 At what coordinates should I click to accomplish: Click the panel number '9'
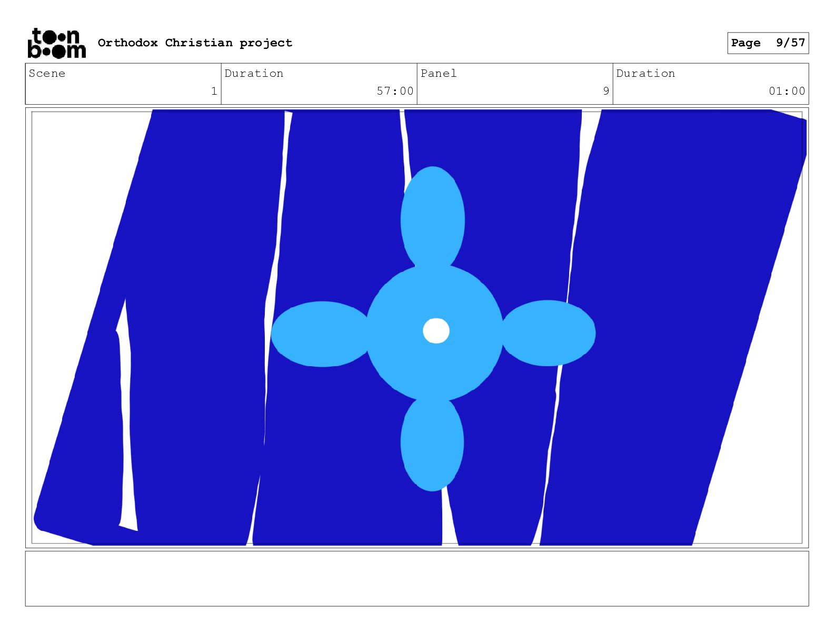pyautogui.click(x=606, y=91)
